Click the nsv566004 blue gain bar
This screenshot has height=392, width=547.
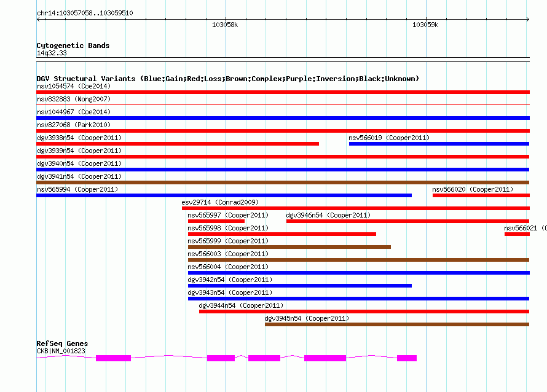click(358, 273)
